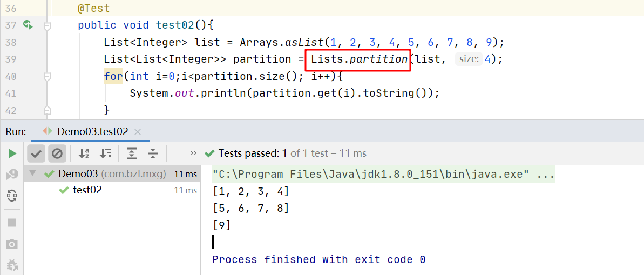
Task: Sort test results alphabetically
Action: pyautogui.click(x=84, y=153)
